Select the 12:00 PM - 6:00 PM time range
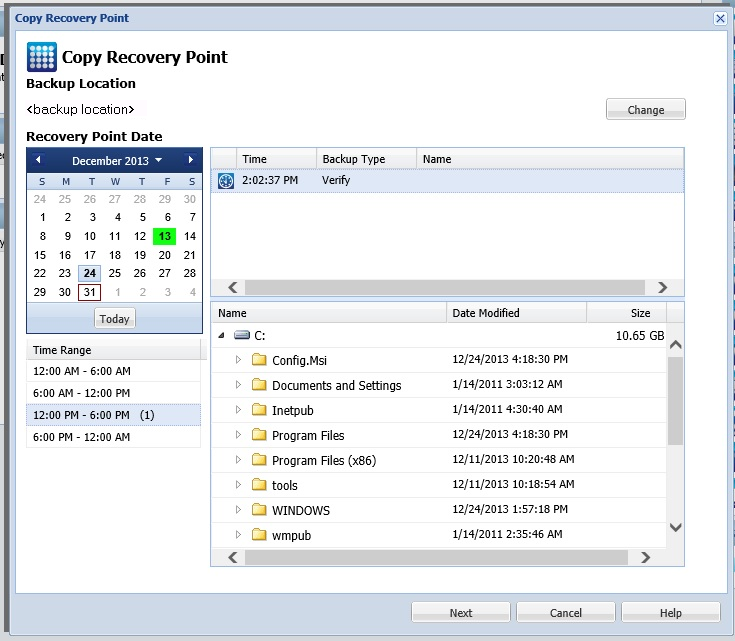This screenshot has height=641, width=735. coord(113,415)
